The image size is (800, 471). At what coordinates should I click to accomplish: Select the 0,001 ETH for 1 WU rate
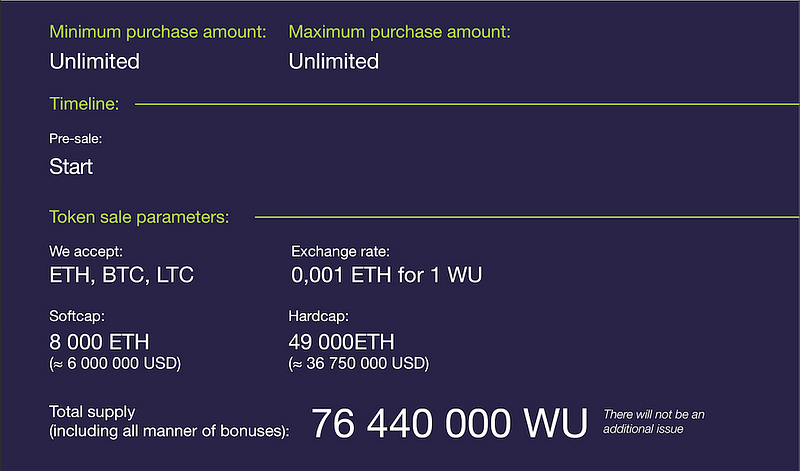(386, 276)
